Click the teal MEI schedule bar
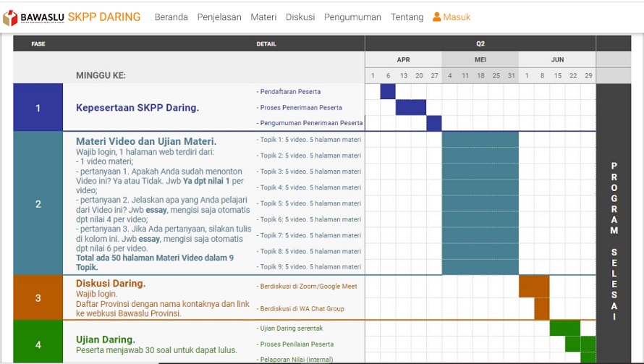644x364 pixels. click(480, 203)
